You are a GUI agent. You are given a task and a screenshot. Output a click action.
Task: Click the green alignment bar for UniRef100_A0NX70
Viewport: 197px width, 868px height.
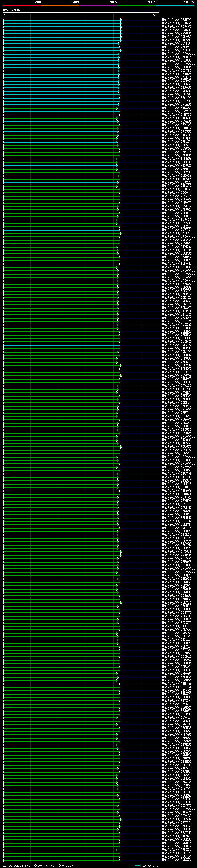click(x=61, y=860)
